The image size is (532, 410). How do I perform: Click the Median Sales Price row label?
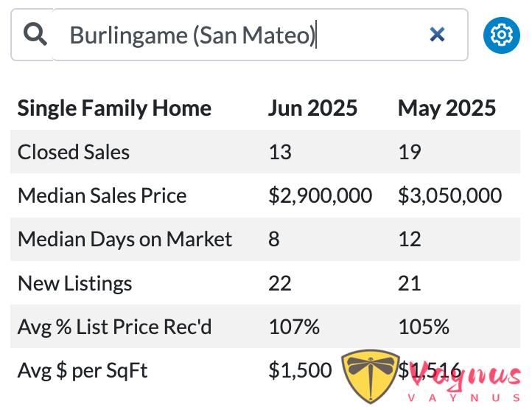102,195
